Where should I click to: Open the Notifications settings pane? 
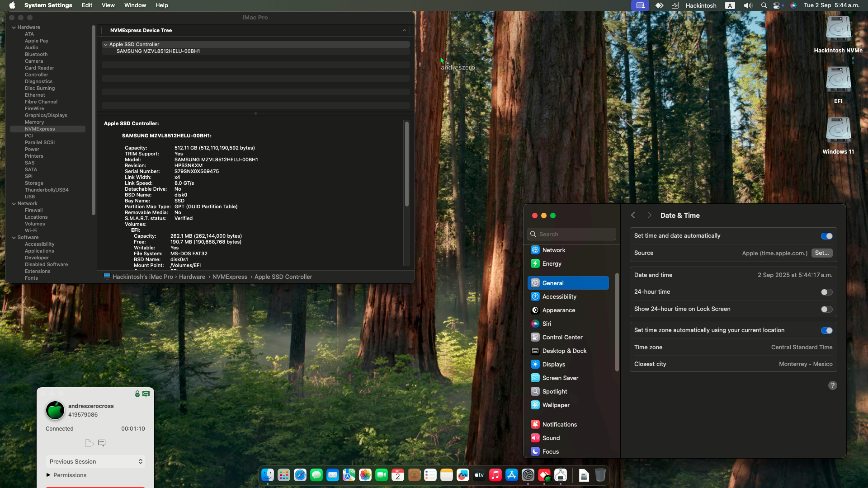tap(559, 424)
